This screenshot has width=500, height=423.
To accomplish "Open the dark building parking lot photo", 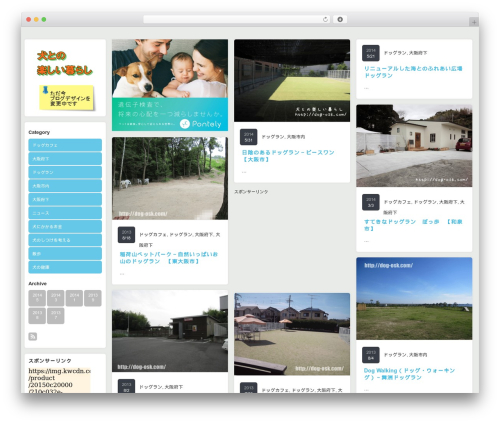I will click(170, 331).
